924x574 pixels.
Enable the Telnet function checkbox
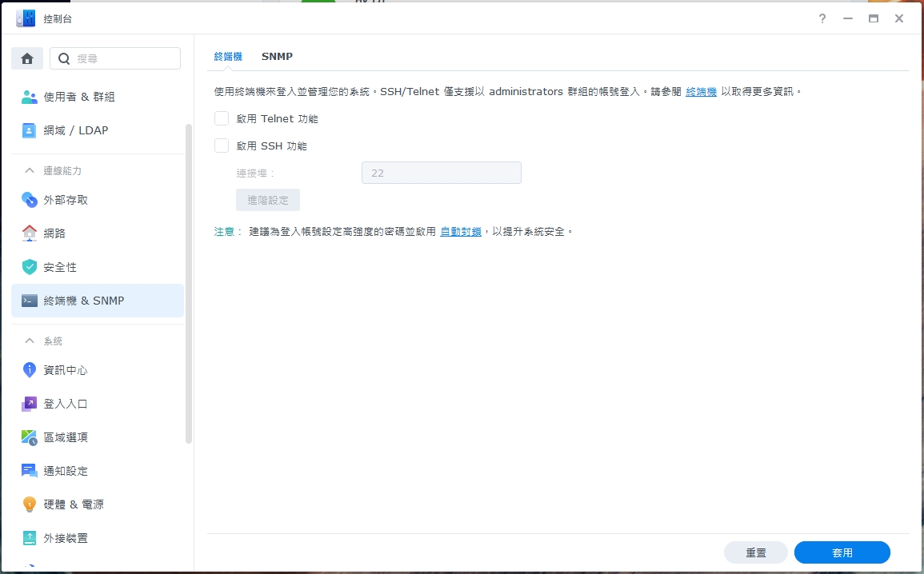[x=222, y=118]
